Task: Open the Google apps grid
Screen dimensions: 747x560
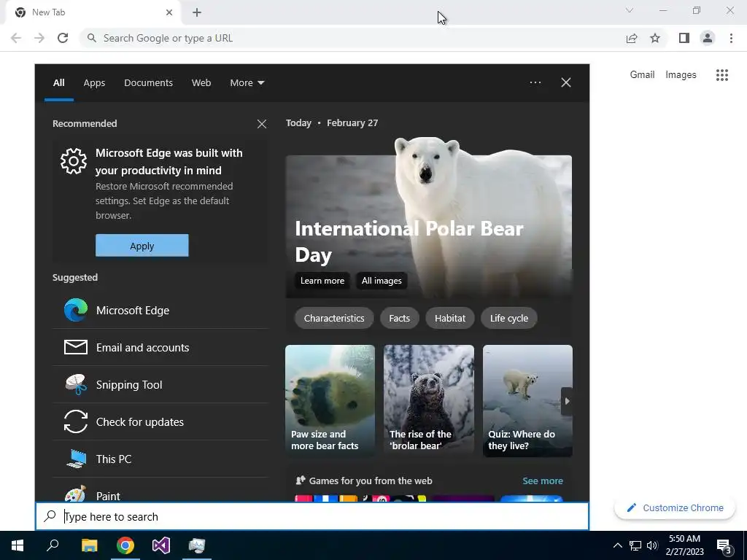Action: pyautogui.click(x=722, y=75)
